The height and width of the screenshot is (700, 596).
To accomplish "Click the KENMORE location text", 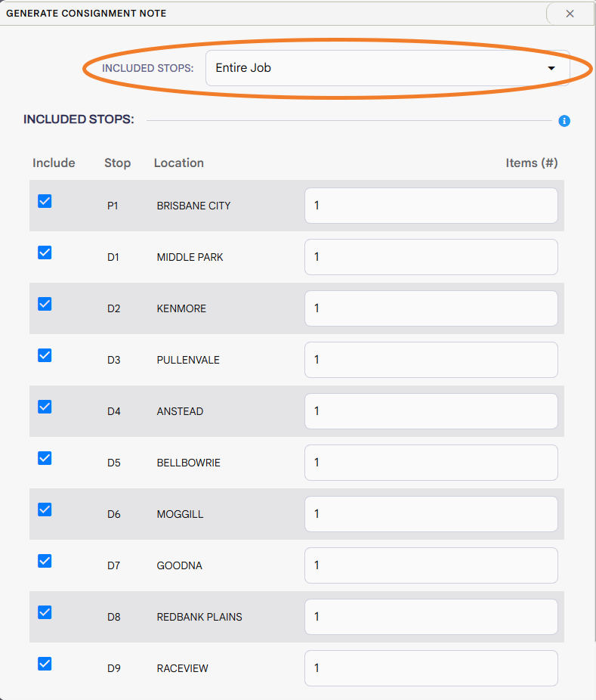I will (181, 308).
